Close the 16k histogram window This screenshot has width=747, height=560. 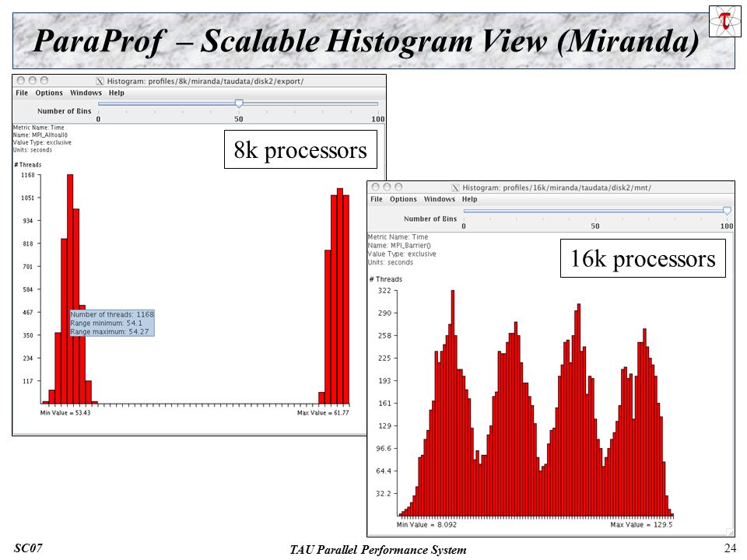[x=375, y=187]
